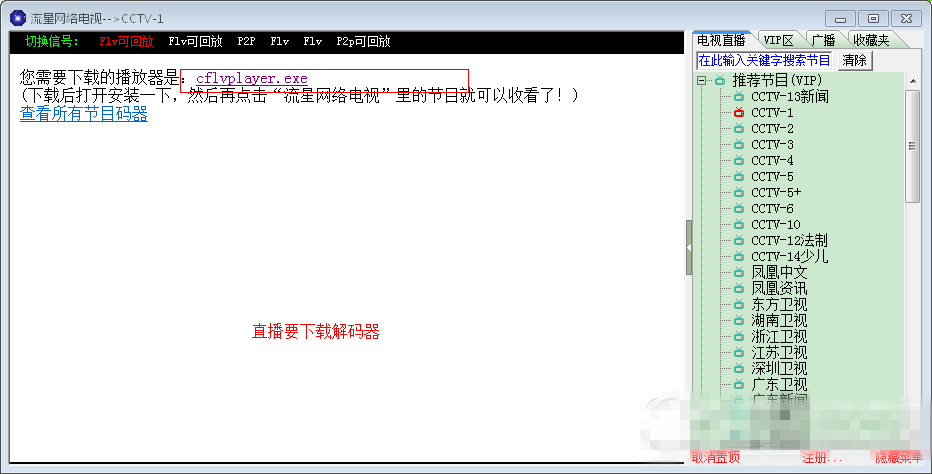932x474 pixels.
Task: Click the TV icon beside CCTV-3
Action: (739, 145)
